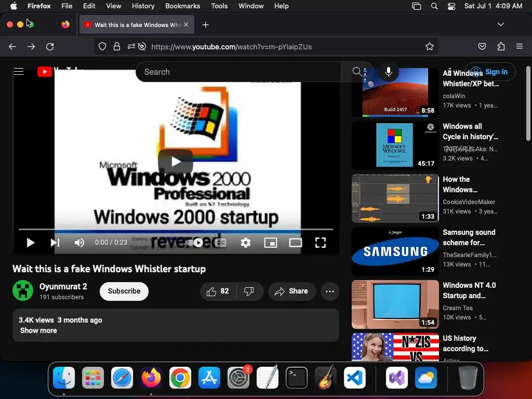This screenshot has width=532, height=399.
Task: Bookmark this page with the star icon
Action: (x=430, y=46)
